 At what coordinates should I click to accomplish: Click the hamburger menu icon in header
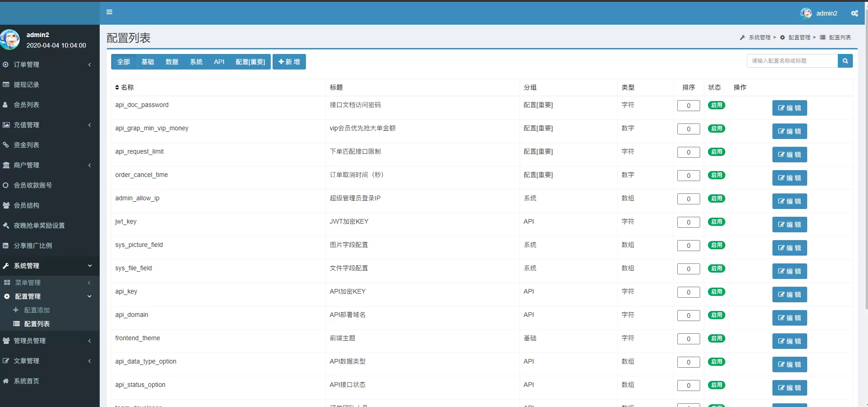pos(109,12)
